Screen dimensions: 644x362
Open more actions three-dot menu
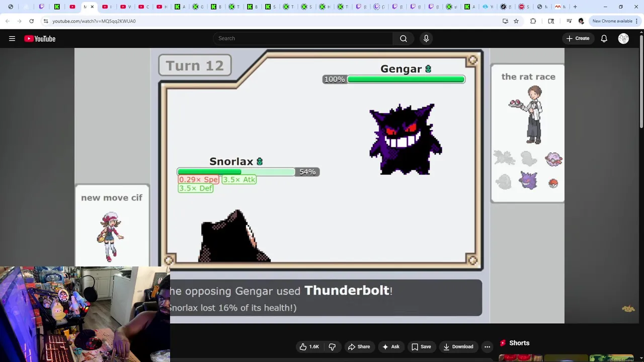487,347
